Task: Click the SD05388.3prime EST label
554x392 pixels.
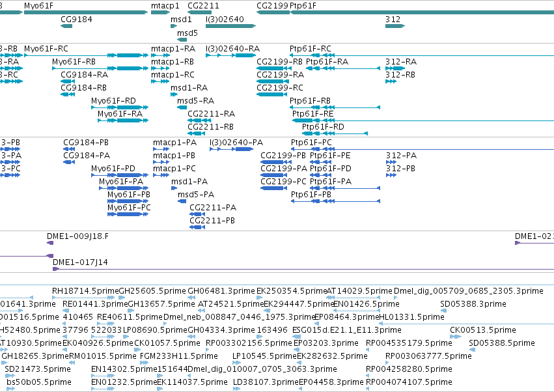Action: 473,304
